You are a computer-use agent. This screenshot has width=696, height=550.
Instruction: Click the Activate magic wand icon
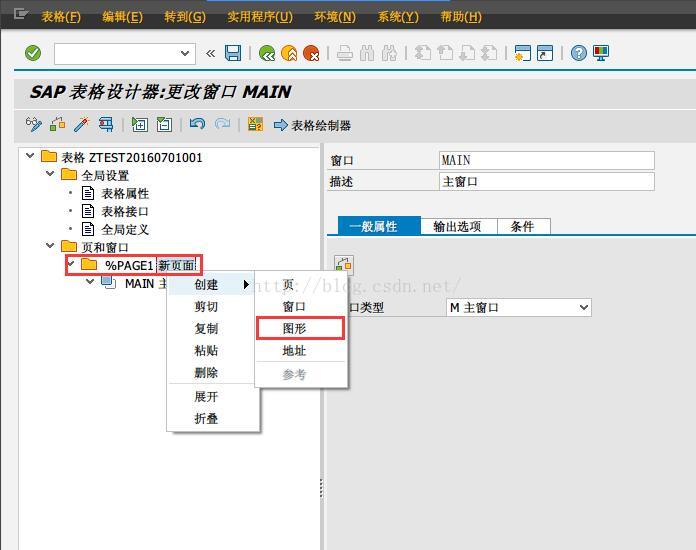click(82, 125)
